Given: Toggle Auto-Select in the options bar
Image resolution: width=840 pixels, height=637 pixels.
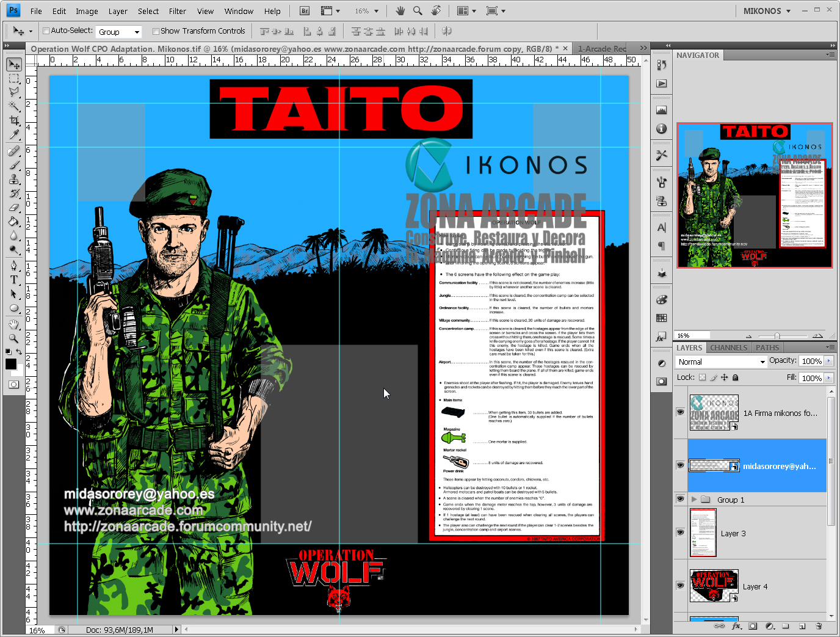Looking at the screenshot, I should click(x=45, y=31).
